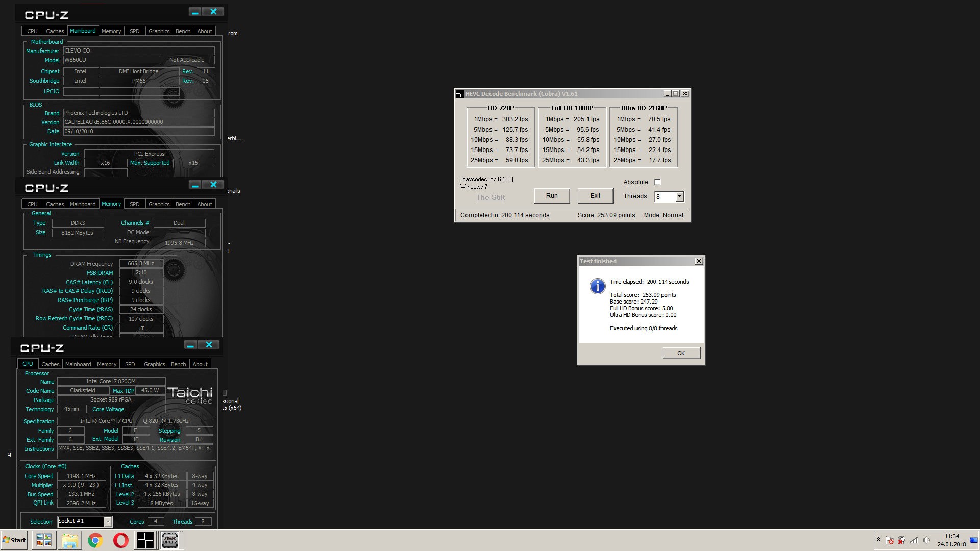Image resolution: width=980 pixels, height=551 pixels.
Task: Open the Socket #1 Selection dropdown
Action: (108, 521)
